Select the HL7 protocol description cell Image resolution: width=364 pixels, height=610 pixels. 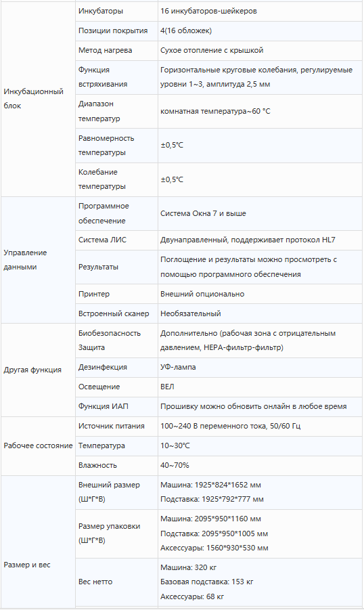pyautogui.click(x=260, y=240)
